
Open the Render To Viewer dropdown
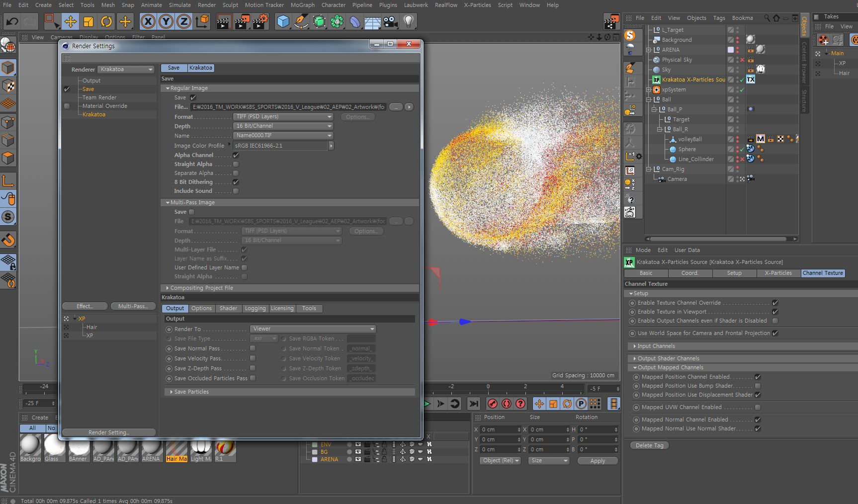click(313, 329)
